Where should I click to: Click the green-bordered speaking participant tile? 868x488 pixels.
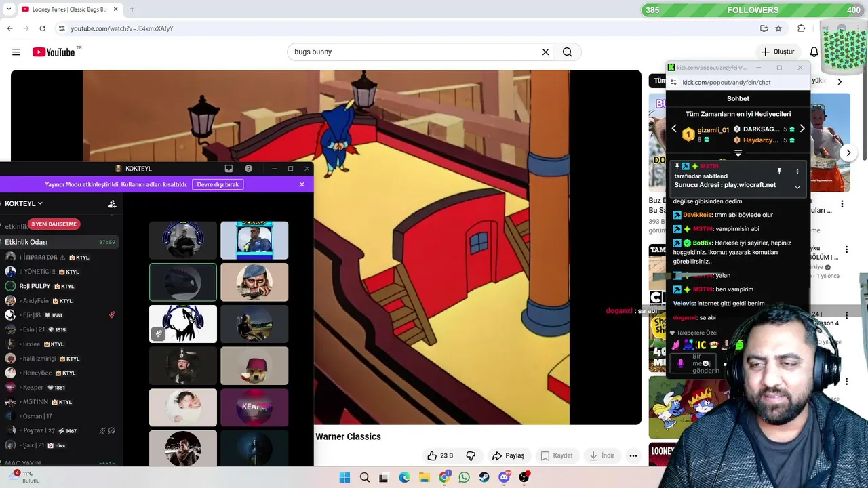(x=183, y=282)
